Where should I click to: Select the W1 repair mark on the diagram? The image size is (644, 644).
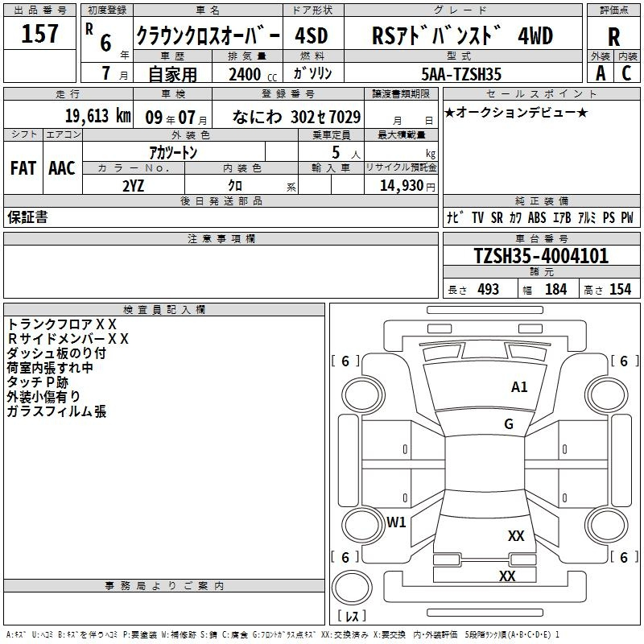tap(396, 522)
